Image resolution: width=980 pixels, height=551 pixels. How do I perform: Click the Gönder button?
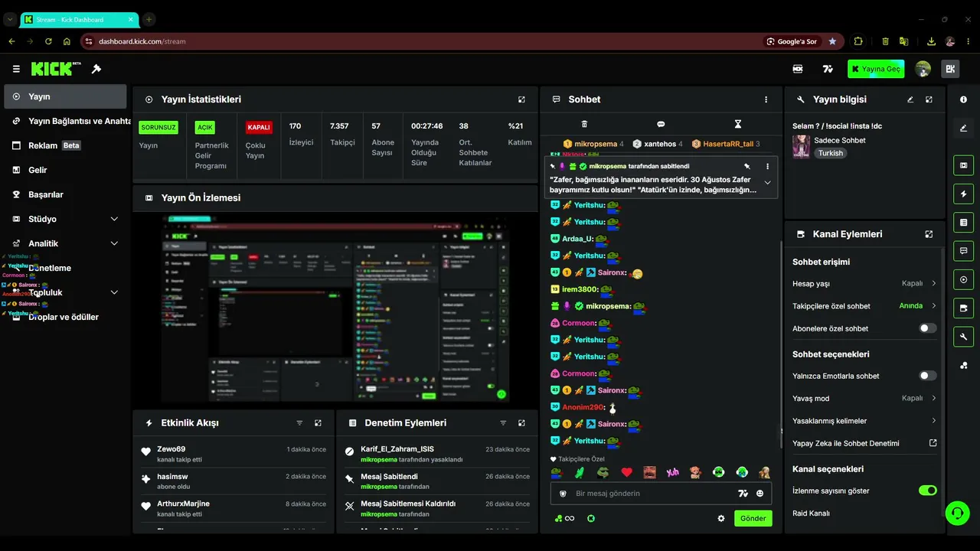point(753,518)
